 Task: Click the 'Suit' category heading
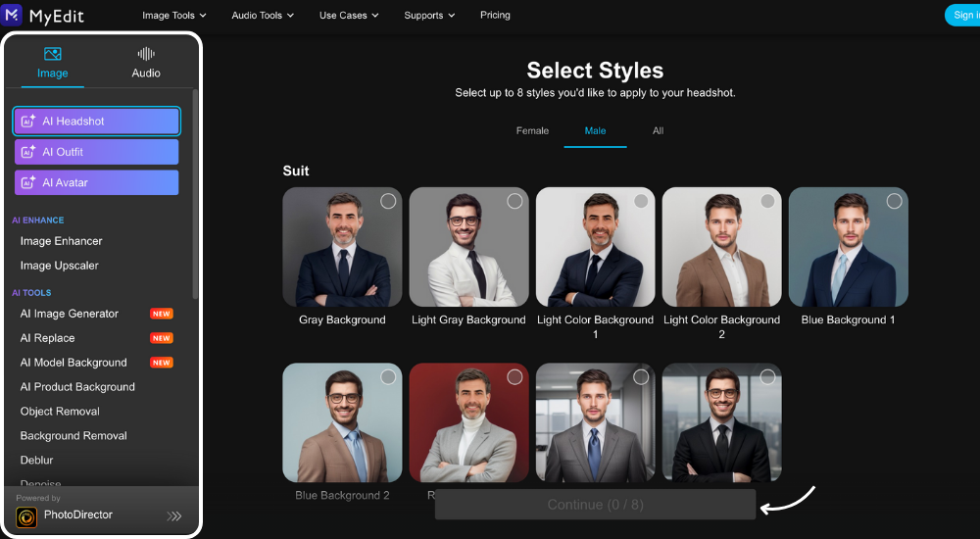pyautogui.click(x=296, y=171)
